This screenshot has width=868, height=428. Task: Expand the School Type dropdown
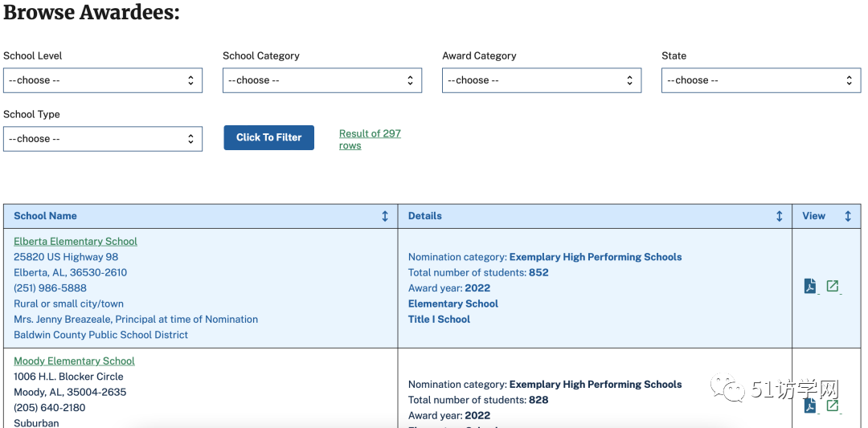point(103,139)
